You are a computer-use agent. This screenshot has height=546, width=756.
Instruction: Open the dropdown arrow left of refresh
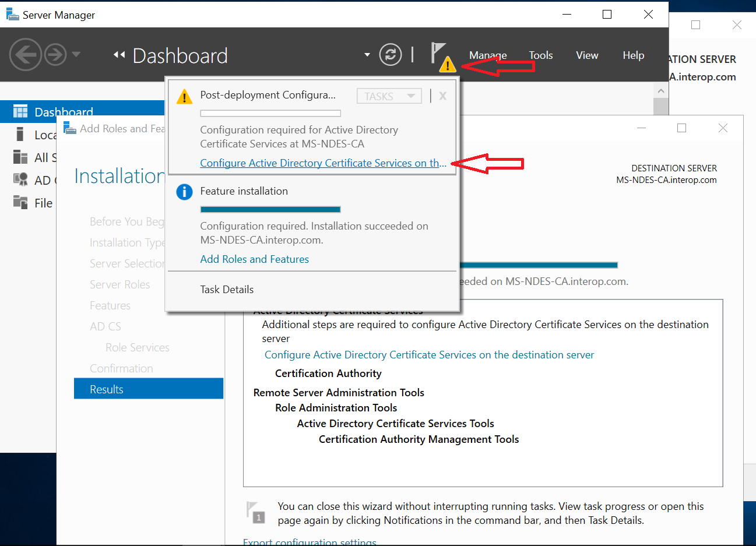click(x=367, y=55)
